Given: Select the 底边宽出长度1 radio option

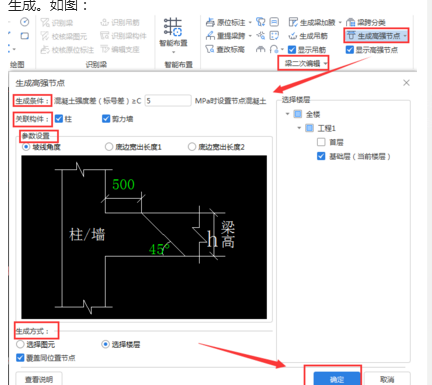Looking at the screenshot, I should [109, 147].
